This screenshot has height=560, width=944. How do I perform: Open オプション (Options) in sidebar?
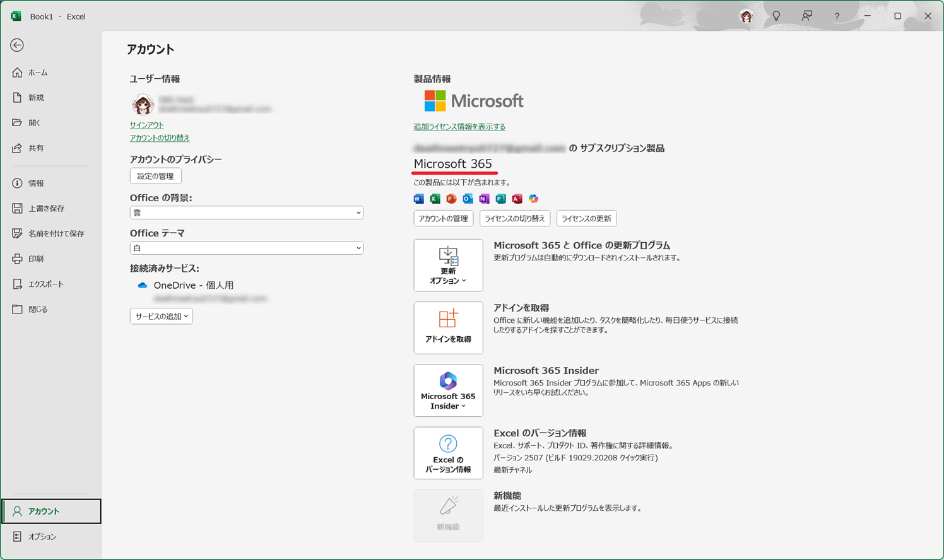[50, 537]
